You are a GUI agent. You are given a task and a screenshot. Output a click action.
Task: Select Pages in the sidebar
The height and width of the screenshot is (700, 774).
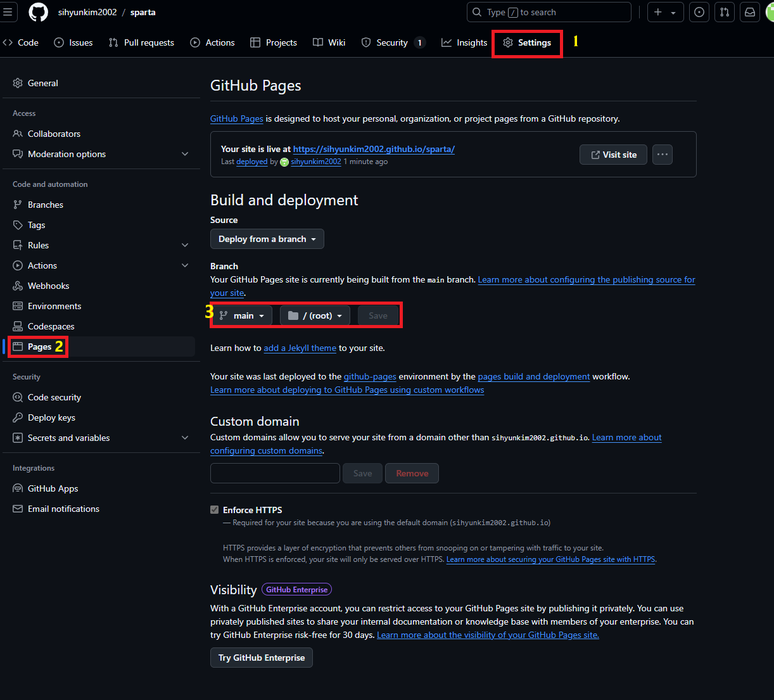coord(101,347)
